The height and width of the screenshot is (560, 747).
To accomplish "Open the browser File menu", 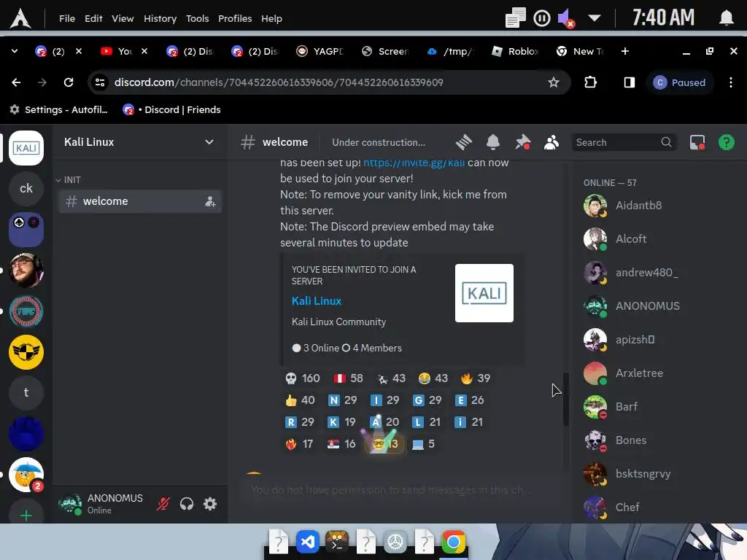I will 67,18.
